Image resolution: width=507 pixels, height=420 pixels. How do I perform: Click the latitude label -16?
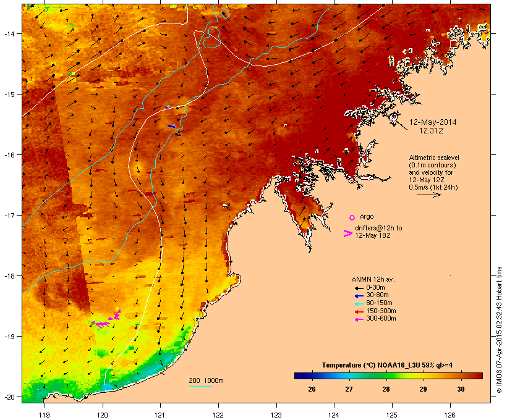coord(9,155)
